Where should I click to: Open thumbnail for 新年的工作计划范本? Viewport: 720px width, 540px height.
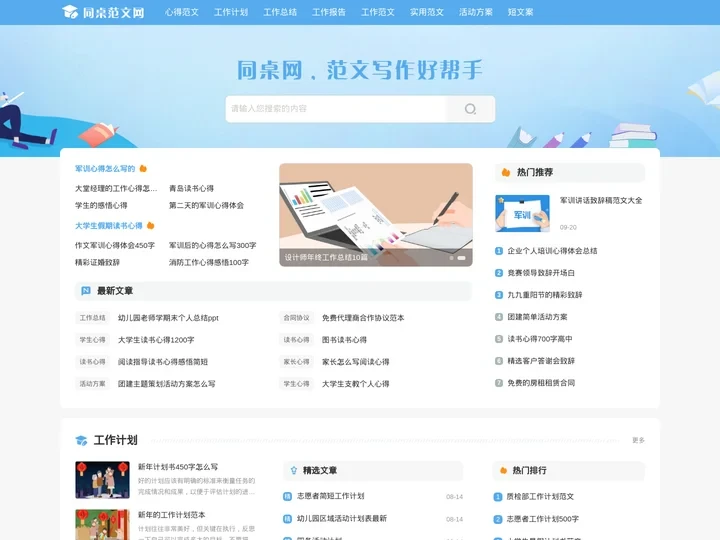click(x=102, y=524)
